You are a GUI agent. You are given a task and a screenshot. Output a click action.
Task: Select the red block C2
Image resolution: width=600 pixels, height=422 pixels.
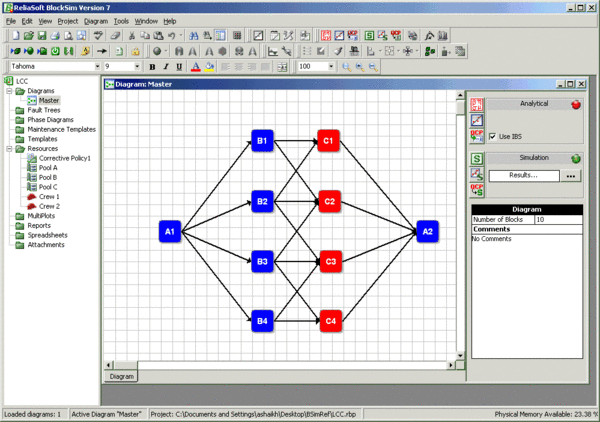click(328, 201)
